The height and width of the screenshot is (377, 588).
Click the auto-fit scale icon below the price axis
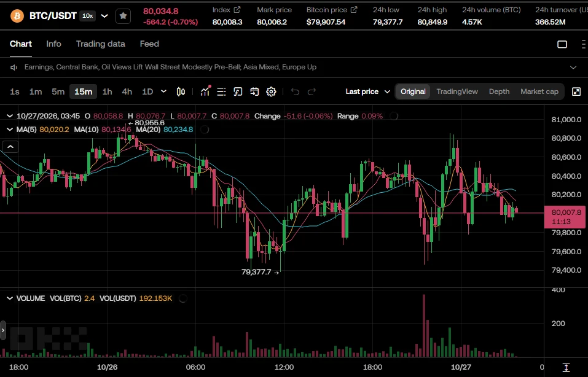tap(566, 368)
